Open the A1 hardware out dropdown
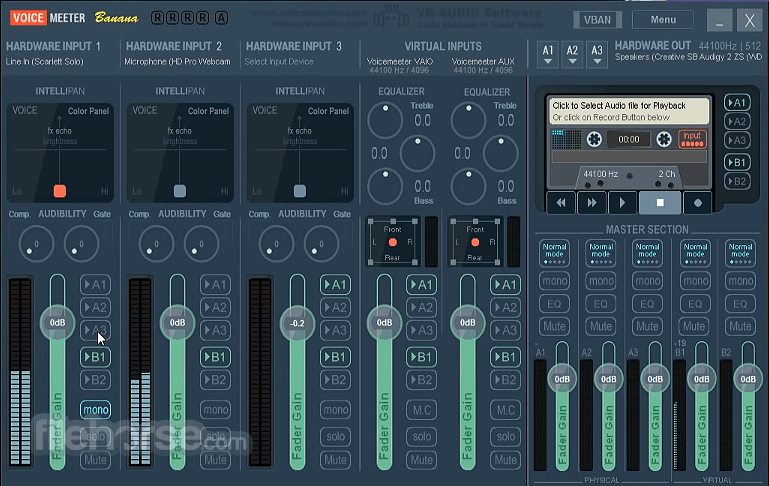Viewport: 769px width, 486px height. click(x=548, y=54)
